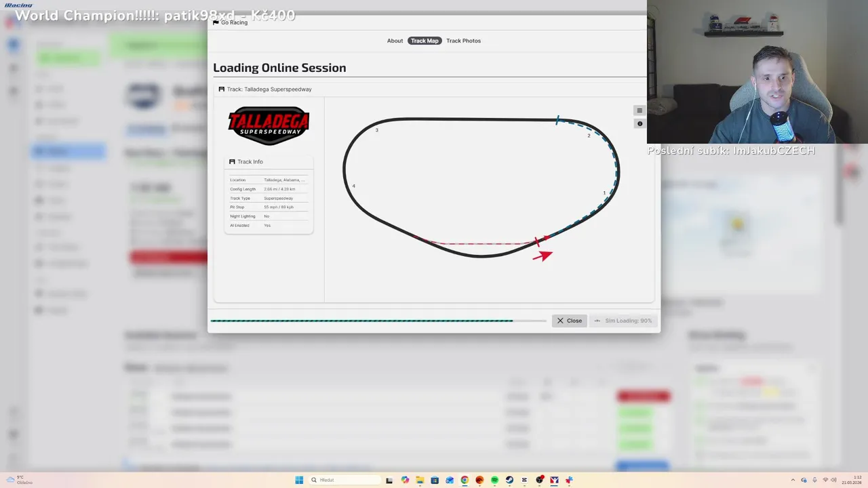The image size is (868, 488).
Task: Select turn 2 label on the track map
Action: click(x=589, y=136)
